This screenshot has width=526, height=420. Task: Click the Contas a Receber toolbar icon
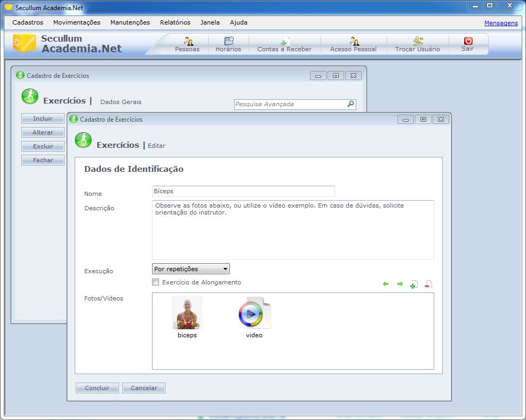pyautogui.click(x=284, y=44)
